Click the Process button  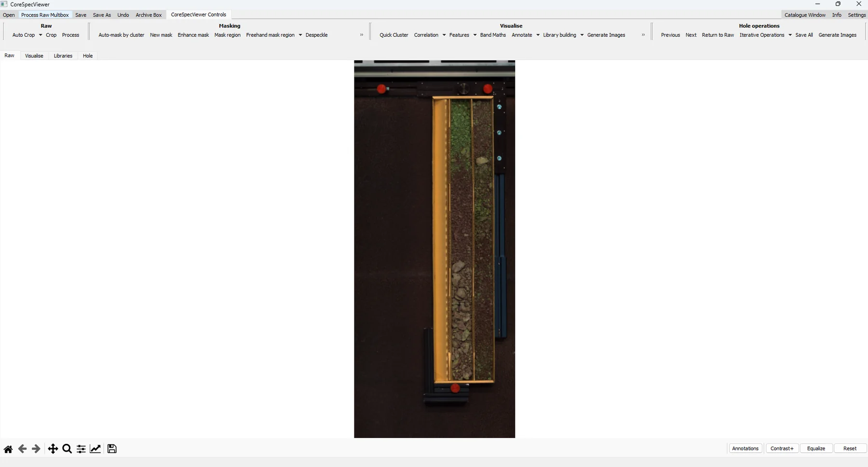click(x=70, y=35)
